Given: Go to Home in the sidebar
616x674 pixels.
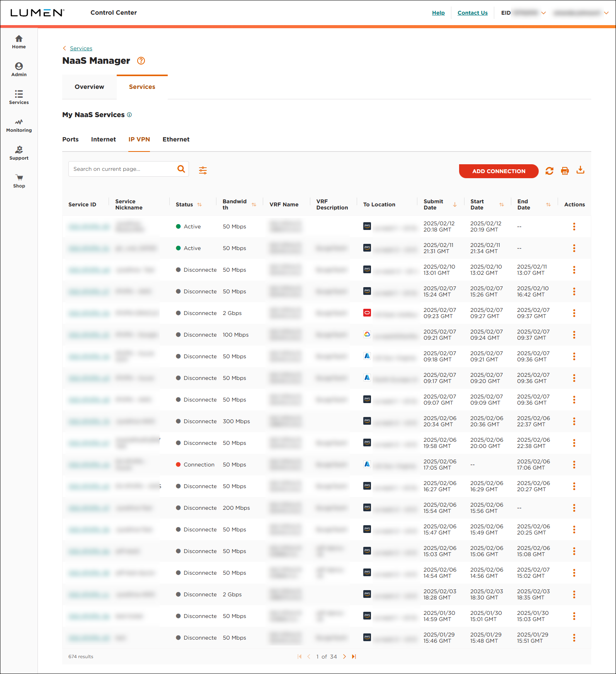Looking at the screenshot, I should tap(19, 42).
